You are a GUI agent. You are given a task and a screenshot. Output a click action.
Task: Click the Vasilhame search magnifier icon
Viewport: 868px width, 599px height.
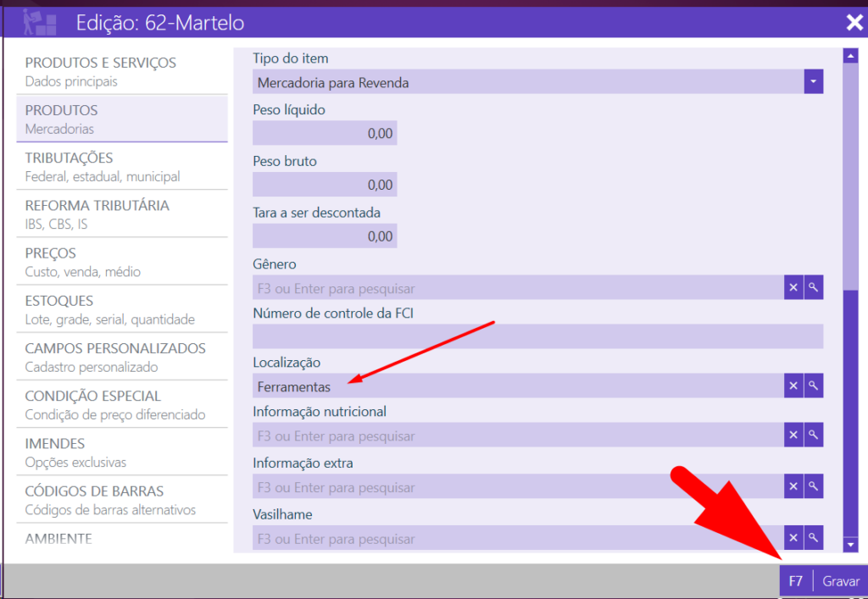click(814, 538)
